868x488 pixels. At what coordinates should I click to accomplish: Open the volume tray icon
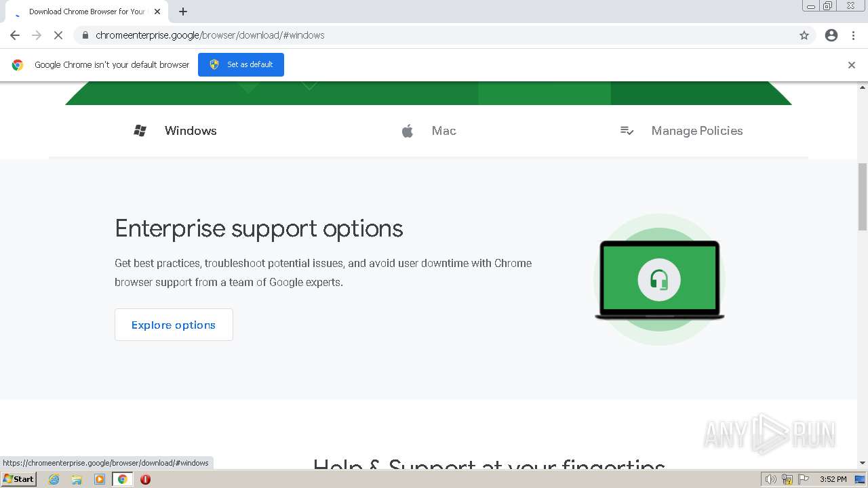pyautogui.click(x=771, y=479)
